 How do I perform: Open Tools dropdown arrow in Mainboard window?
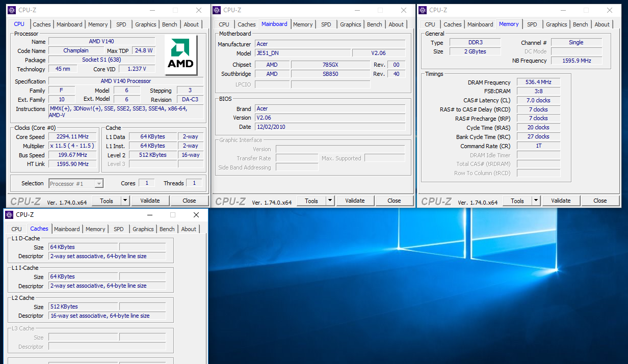(x=330, y=201)
